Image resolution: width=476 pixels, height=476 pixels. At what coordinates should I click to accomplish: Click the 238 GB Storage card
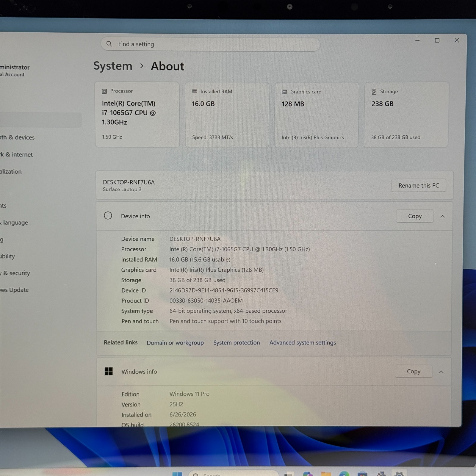(406, 115)
